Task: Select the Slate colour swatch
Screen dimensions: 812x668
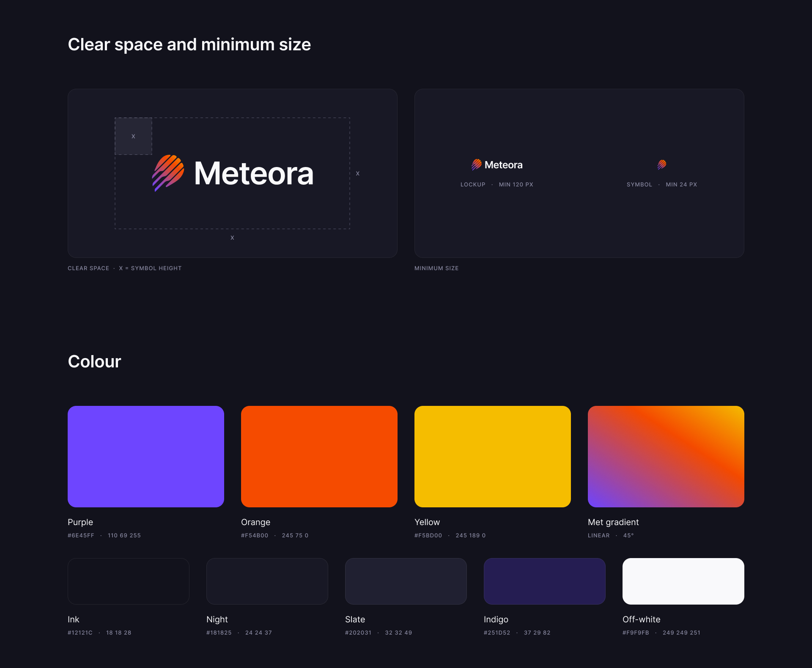Action: [x=406, y=581]
